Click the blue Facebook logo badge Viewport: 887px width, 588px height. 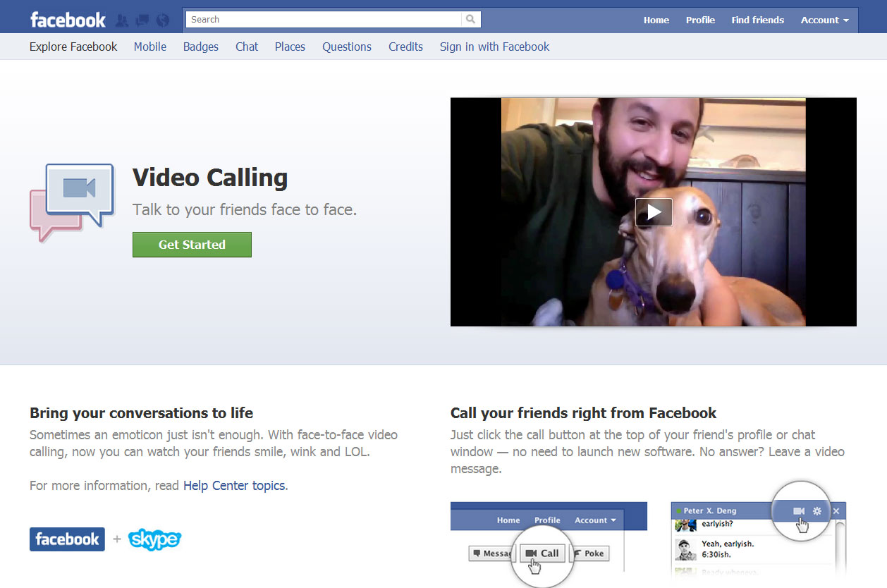click(x=67, y=539)
